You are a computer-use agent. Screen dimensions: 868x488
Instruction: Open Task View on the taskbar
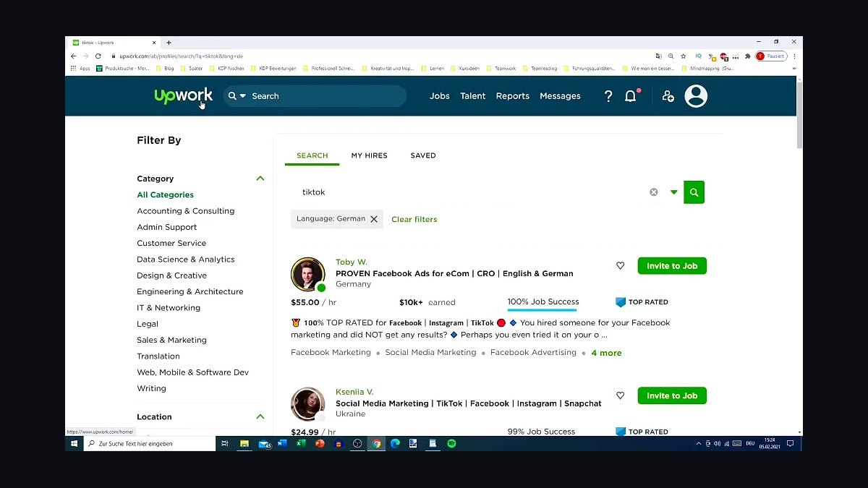pos(225,443)
